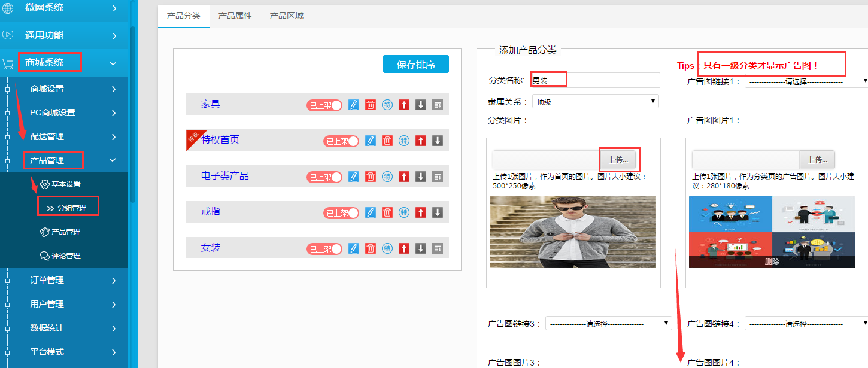Viewport: 868px width, 368px height.
Task: Open subcategory list icon for 家具
Action: [438, 105]
